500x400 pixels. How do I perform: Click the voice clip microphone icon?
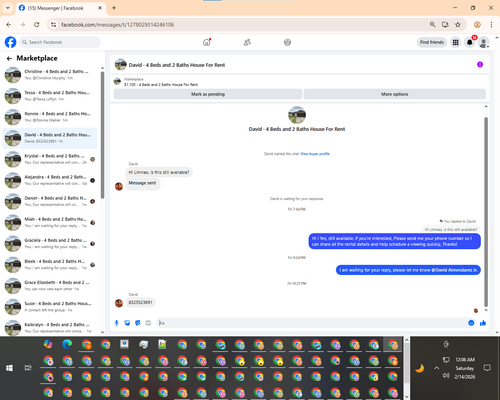click(116, 323)
